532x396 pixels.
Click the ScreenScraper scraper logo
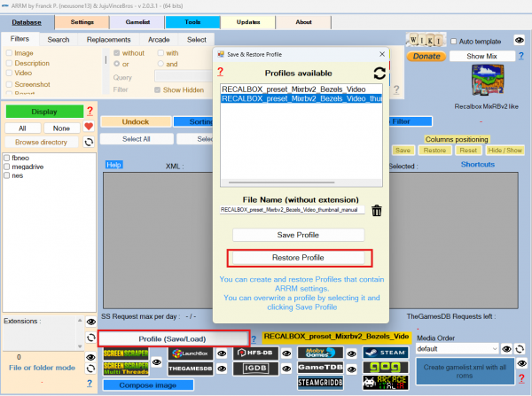point(124,352)
